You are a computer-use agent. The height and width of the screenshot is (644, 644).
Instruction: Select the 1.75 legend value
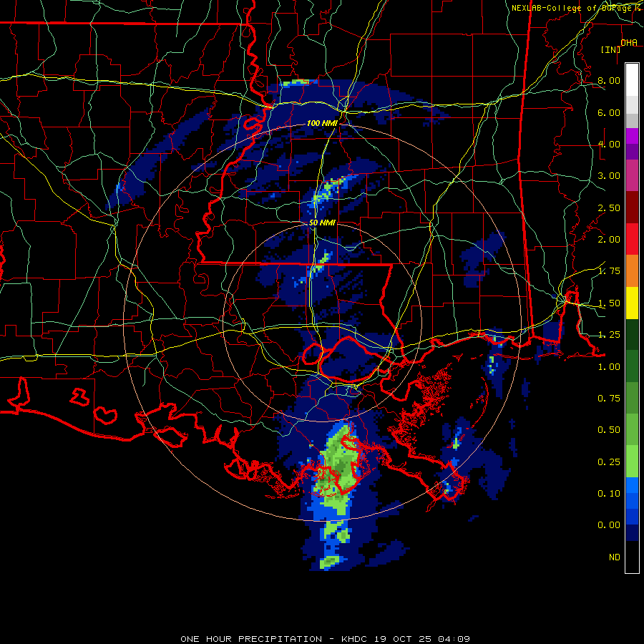point(609,271)
